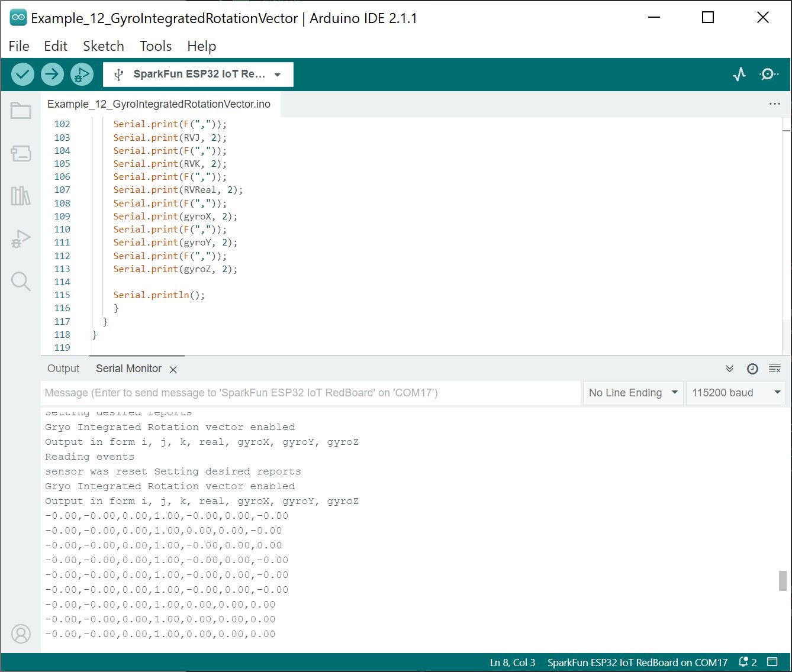Click the Verify sketch checkmark button
Image resolution: width=792 pixels, height=672 pixels.
[22, 75]
